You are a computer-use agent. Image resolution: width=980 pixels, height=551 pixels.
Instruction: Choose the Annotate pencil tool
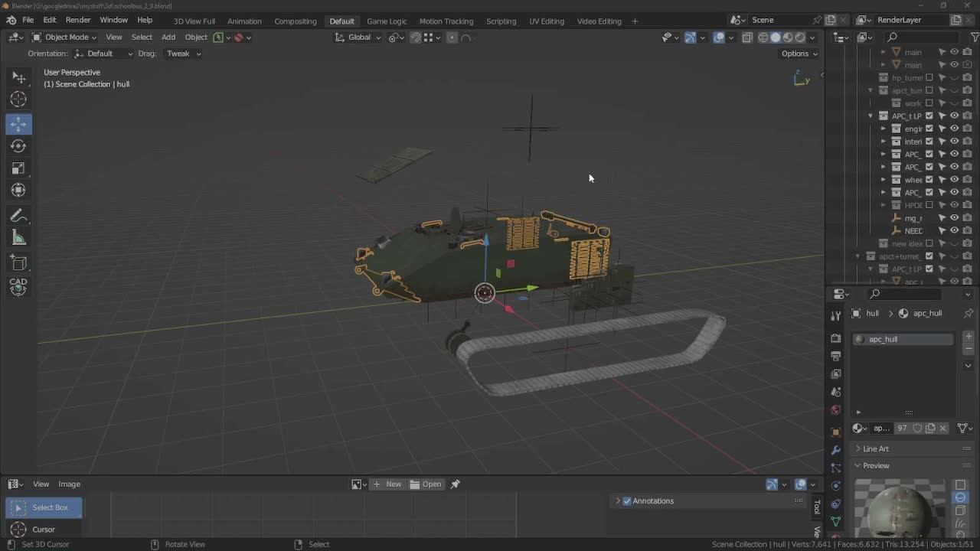(x=18, y=217)
